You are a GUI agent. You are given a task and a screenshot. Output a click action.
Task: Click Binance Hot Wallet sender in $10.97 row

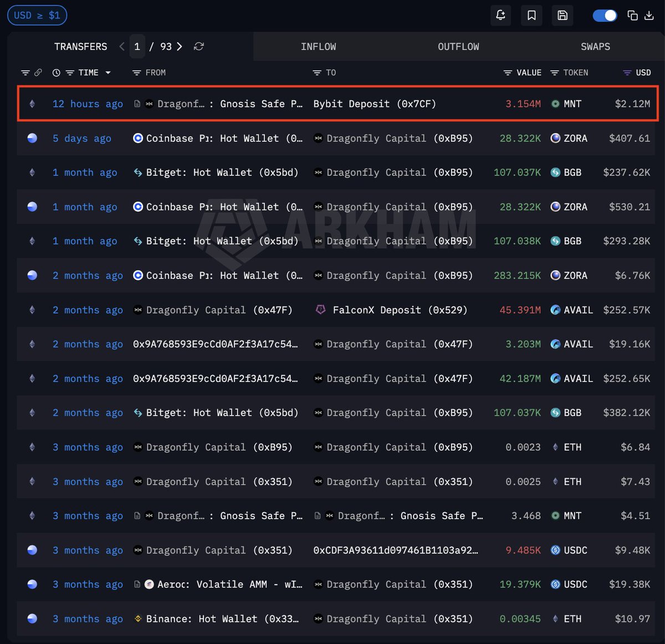(x=222, y=619)
